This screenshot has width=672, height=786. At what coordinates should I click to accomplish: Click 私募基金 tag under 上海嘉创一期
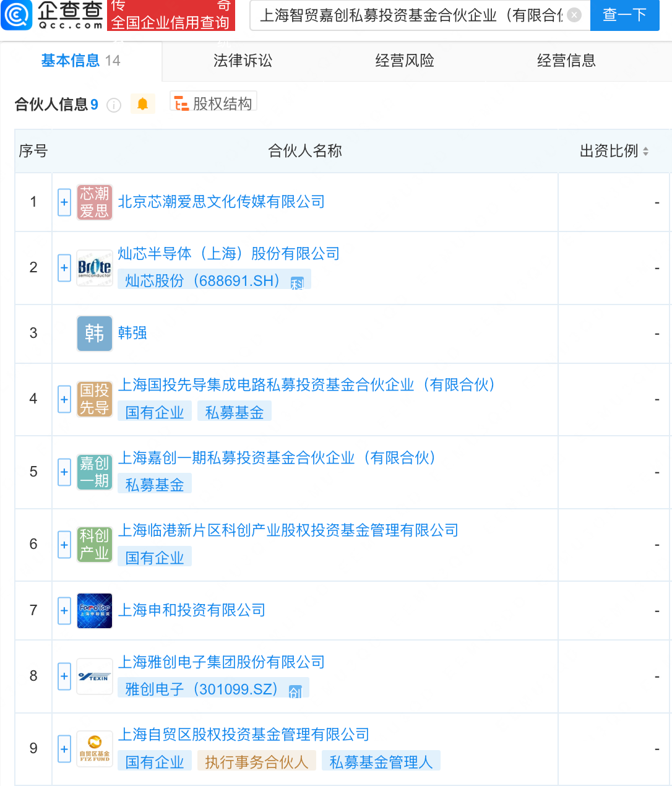pos(155,485)
